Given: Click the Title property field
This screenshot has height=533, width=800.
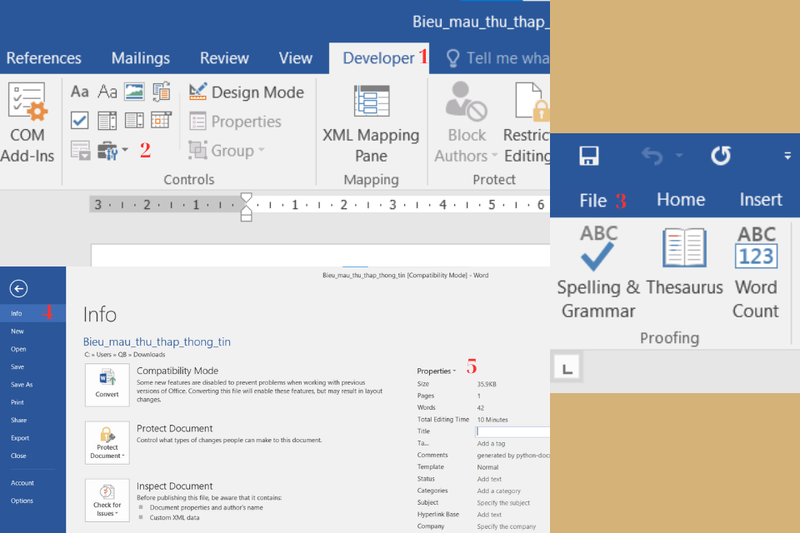Looking at the screenshot, I should click(x=512, y=432).
